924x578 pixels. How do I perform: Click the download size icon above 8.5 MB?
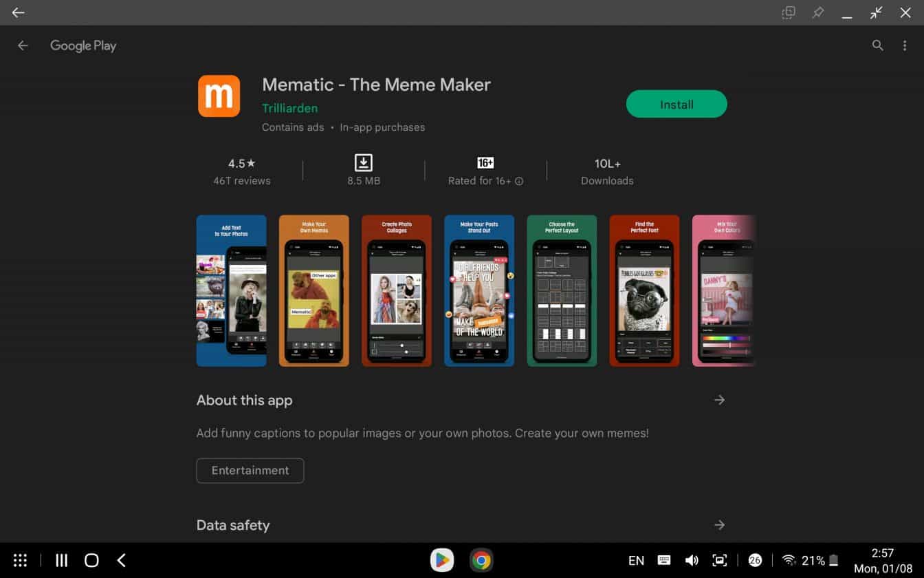(364, 164)
